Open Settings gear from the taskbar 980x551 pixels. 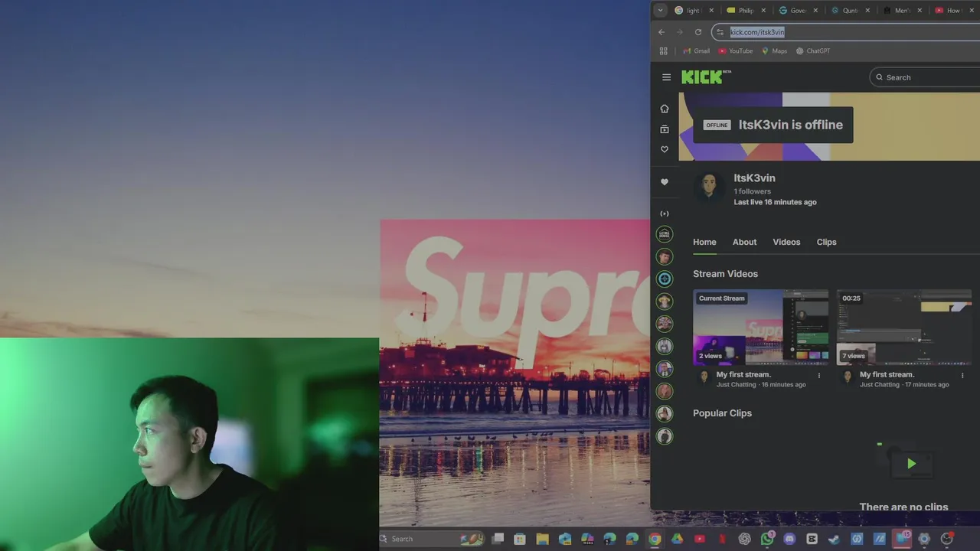pyautogui.click(x=924, y=539)
